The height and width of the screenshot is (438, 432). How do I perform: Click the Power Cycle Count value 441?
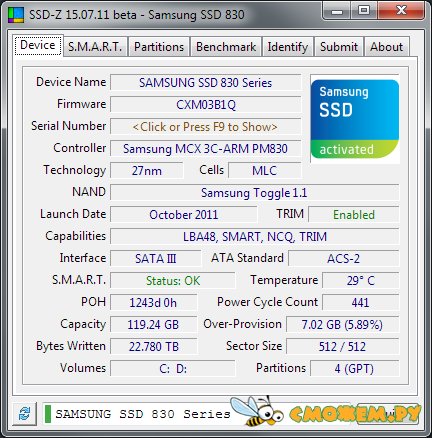coord(361,303)
